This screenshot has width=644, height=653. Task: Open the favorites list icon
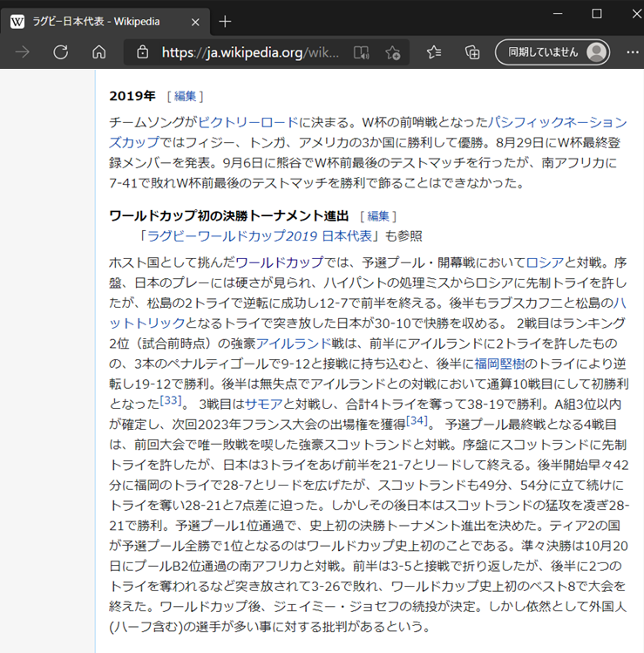tap(434, 52)
